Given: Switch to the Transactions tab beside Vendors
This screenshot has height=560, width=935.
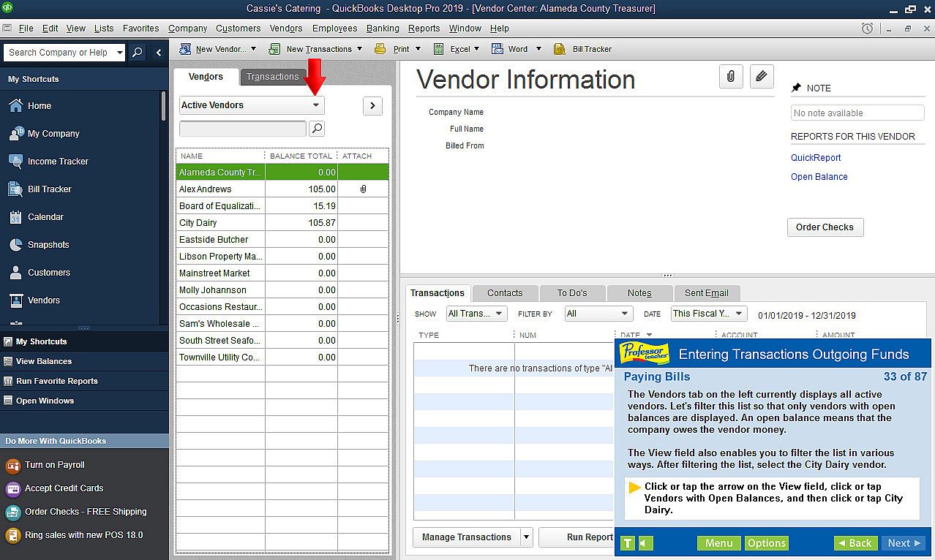Looking at the screenshot, I should [272, 77].
